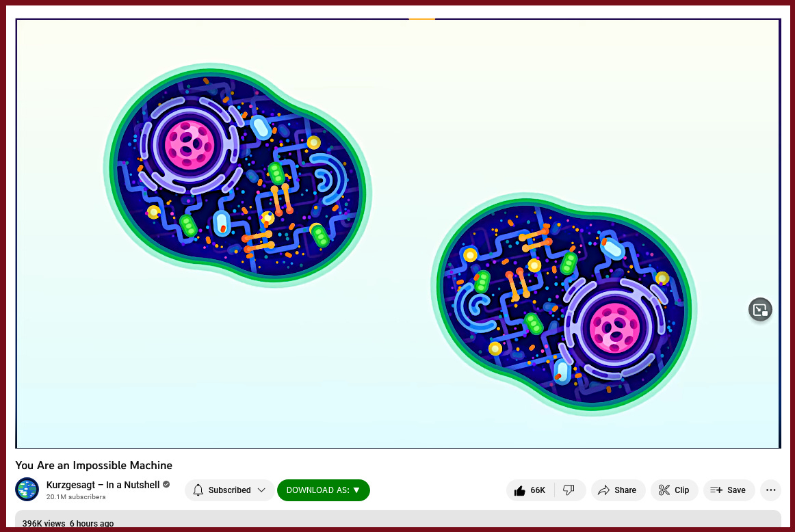Click the scissors Clip button
The height and width of the screenshot is (532, 795).
pyautogui.click(x=674, y=490)
